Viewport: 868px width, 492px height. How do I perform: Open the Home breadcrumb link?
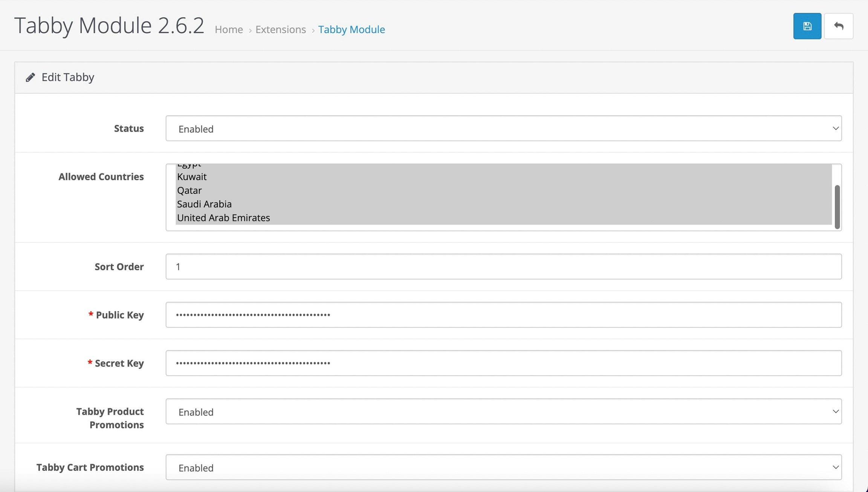229,29
